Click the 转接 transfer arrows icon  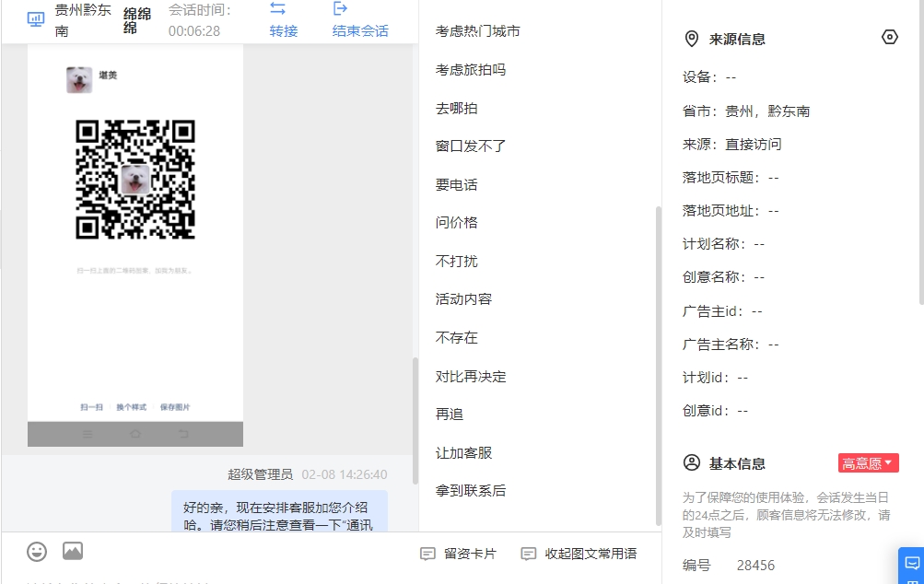277,8
